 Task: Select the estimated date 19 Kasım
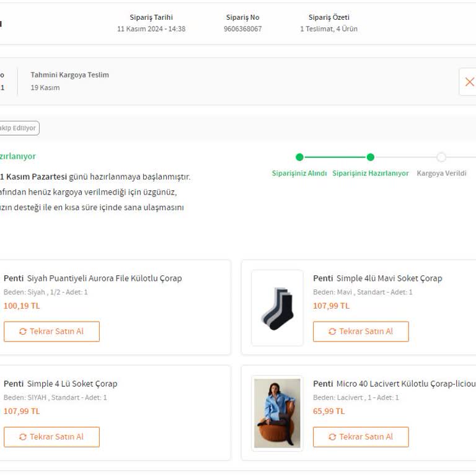45,88
